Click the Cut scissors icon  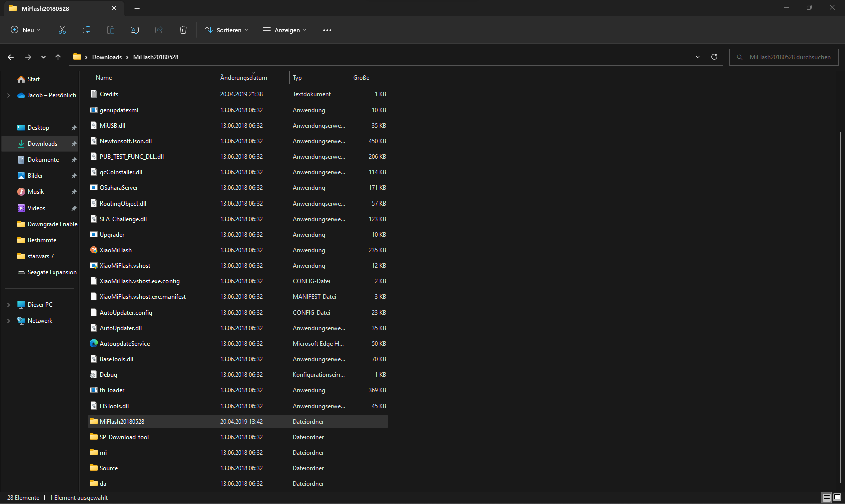62,30
